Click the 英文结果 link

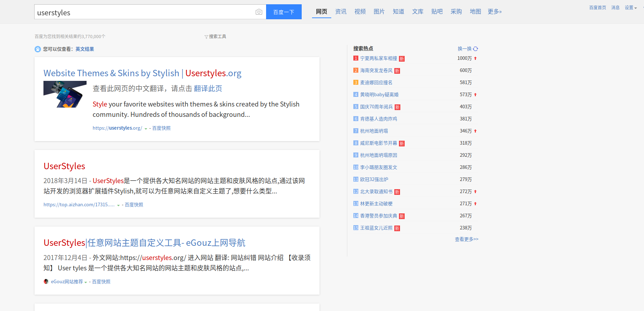coord(85,49)
